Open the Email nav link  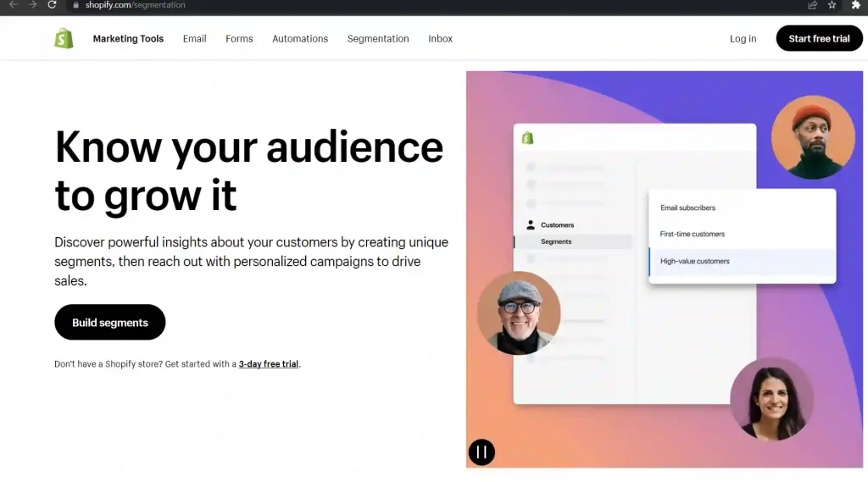tap(195, 39)
